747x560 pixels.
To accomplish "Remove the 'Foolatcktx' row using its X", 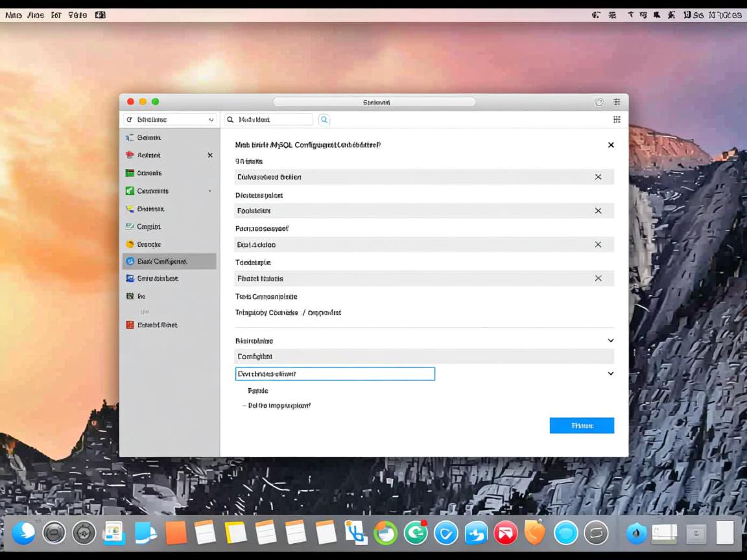I will (598, 211).
